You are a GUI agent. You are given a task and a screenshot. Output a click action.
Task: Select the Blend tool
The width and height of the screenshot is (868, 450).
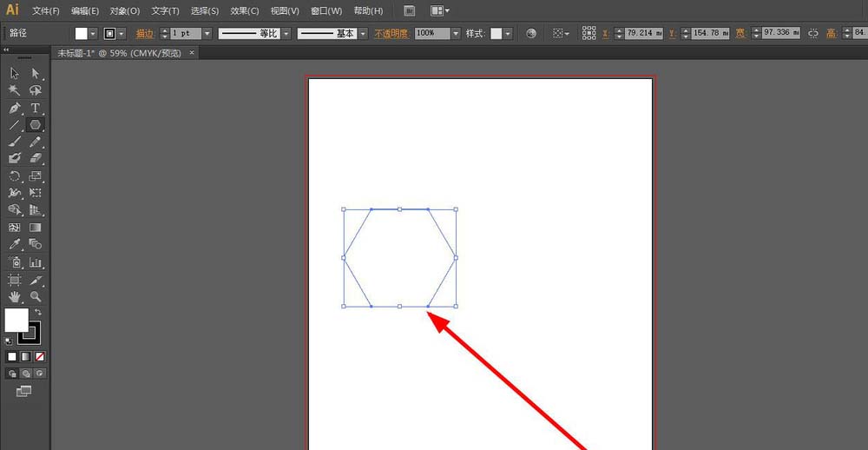tap(36, 244)
